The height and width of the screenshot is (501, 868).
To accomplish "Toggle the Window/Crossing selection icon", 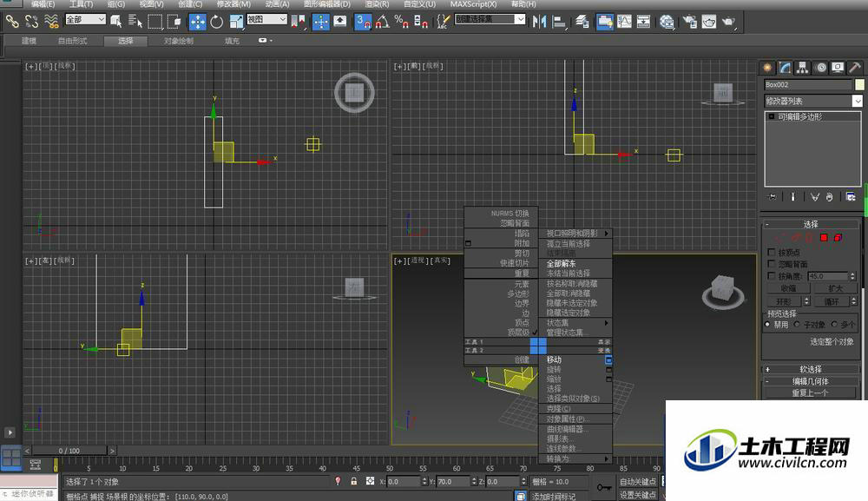I will click(x=174, y=22).
